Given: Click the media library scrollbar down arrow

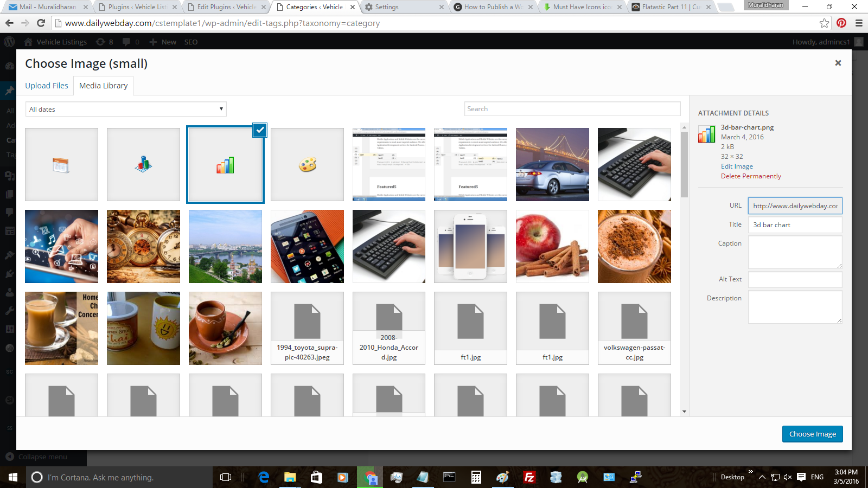Looking at the screenshot, I should 684,412.
